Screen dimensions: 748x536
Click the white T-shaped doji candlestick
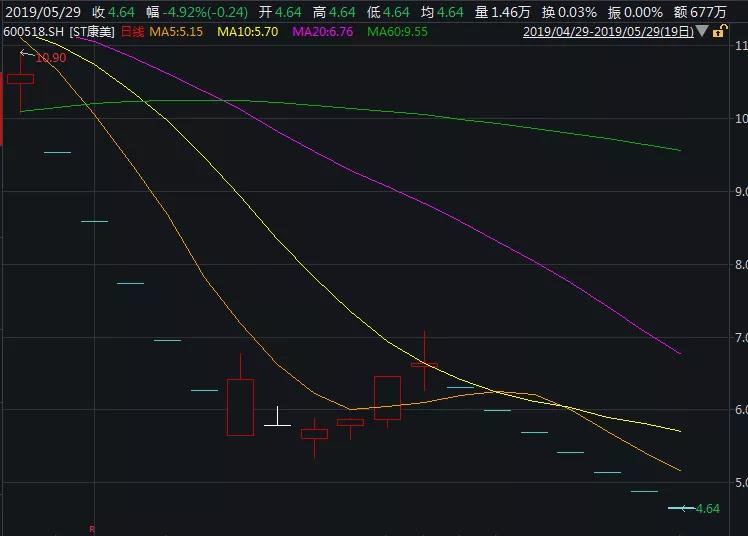pyautogui.click(x=277, y=416)
